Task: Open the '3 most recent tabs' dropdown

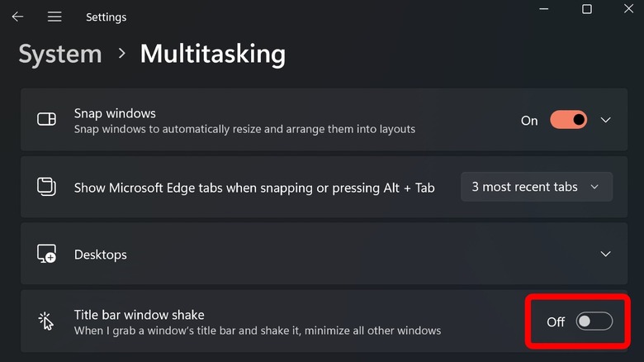Action: click(536, 187)
